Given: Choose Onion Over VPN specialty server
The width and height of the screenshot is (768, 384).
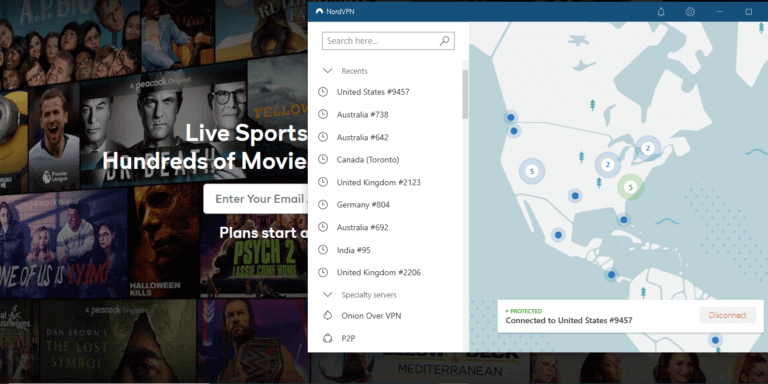Looking at the screenshot, I should pyautogui.click(x=371, y=316).
